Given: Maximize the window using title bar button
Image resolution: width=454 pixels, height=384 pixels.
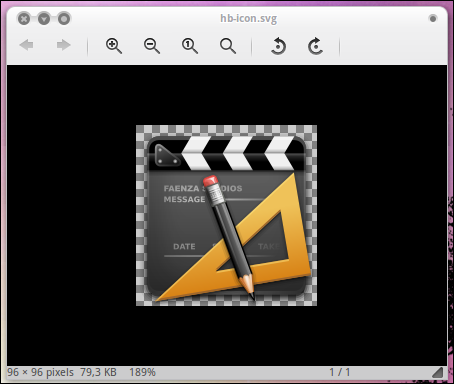Looking at the screenshot, I should (64, 19).
